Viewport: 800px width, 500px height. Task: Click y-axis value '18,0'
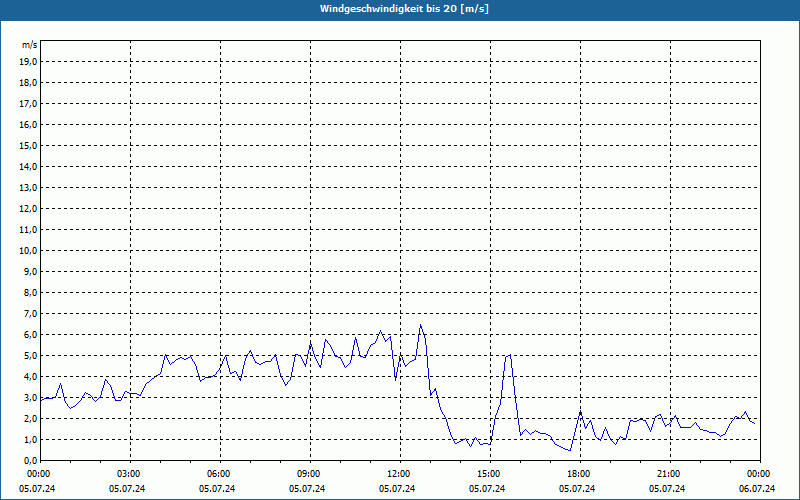[x=29, y=83]
